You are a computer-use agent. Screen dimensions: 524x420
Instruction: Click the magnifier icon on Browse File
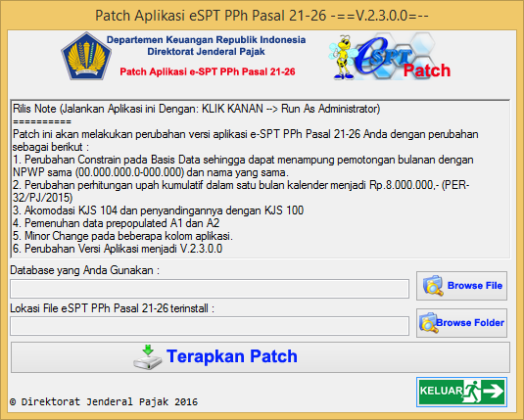click(x=433, y=286)
